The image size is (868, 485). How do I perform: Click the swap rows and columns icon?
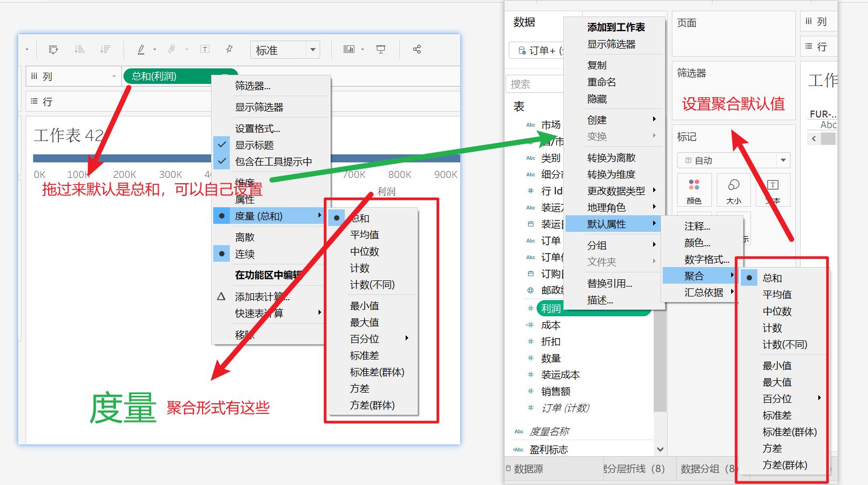(x=53, y=49)
